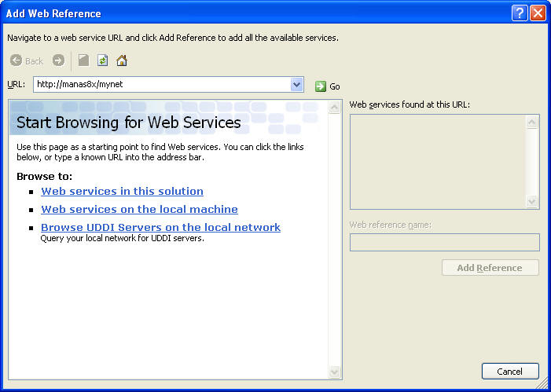This screenshot has height=392, width=551.
Task: Open Web services on the local machine
Action: tap(139, 209)
